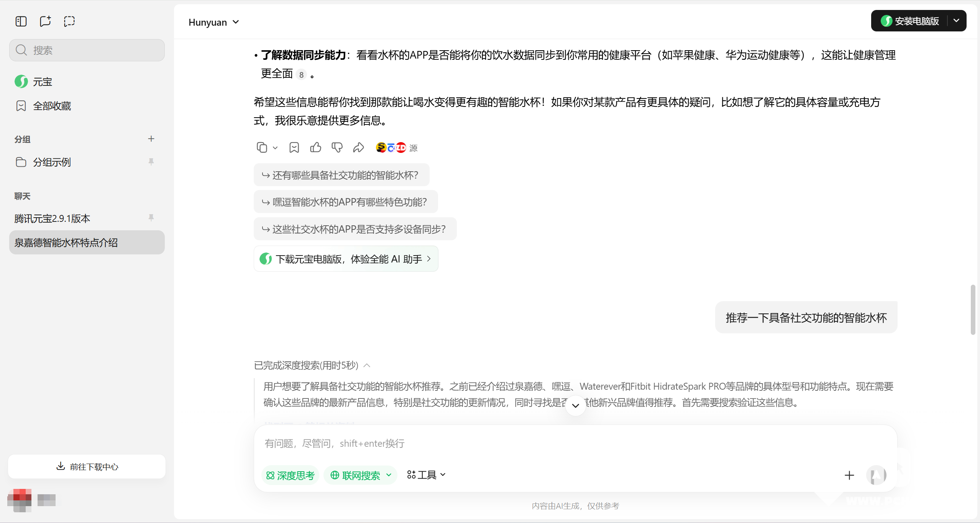
Task: Click 前往下载中心 button
Action: 87,466
